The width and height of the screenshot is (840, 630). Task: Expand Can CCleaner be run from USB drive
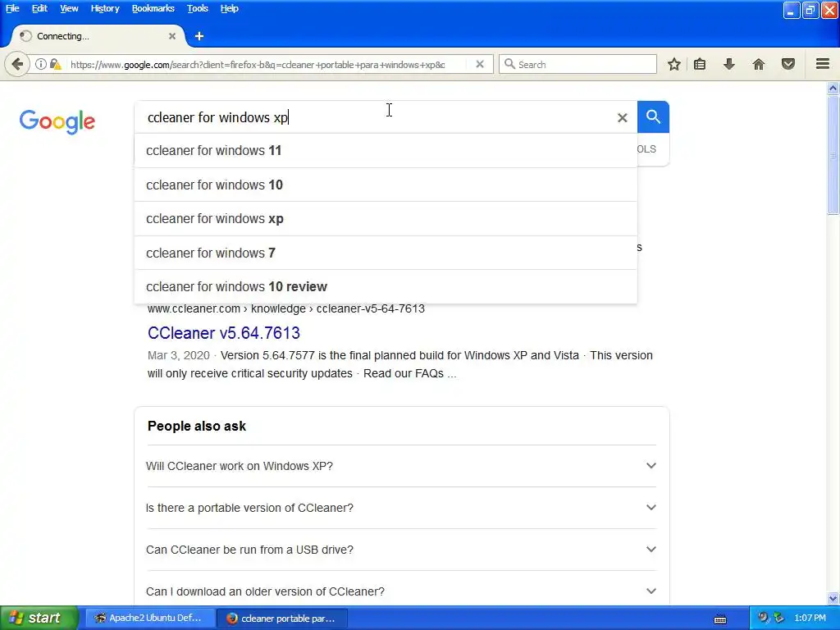[401, 550]
